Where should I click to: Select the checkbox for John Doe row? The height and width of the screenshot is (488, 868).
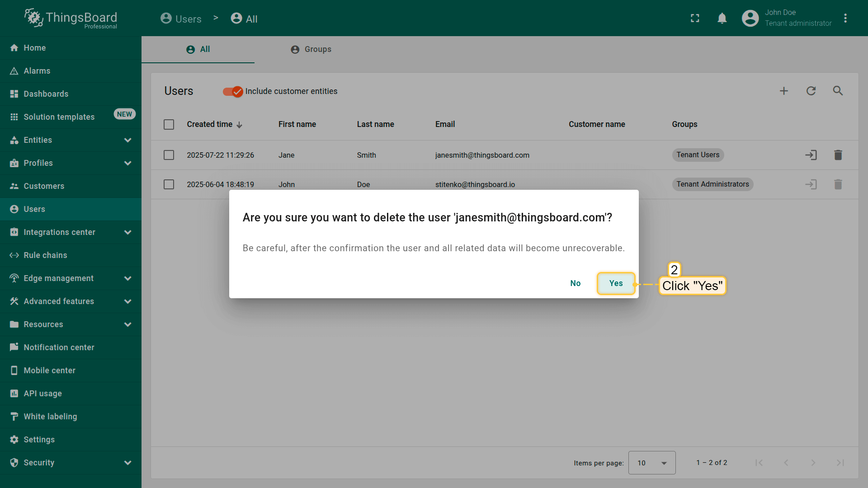click(x=169, y=184)
